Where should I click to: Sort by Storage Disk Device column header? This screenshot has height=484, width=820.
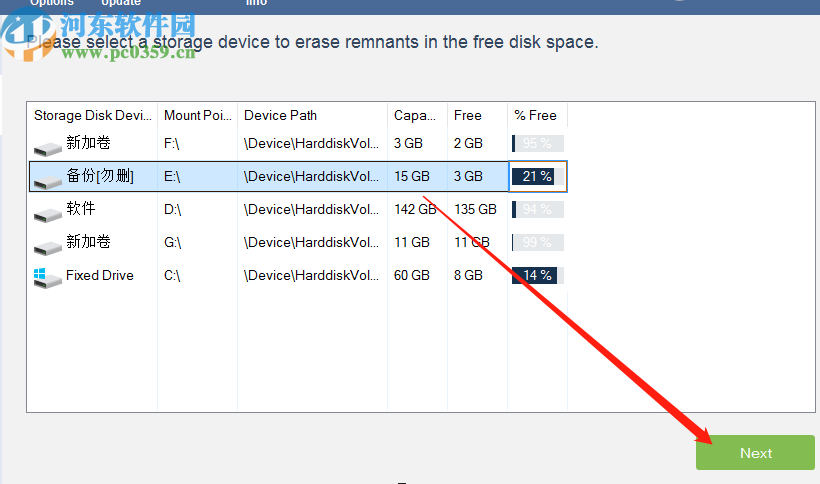[x=93, y=115]
